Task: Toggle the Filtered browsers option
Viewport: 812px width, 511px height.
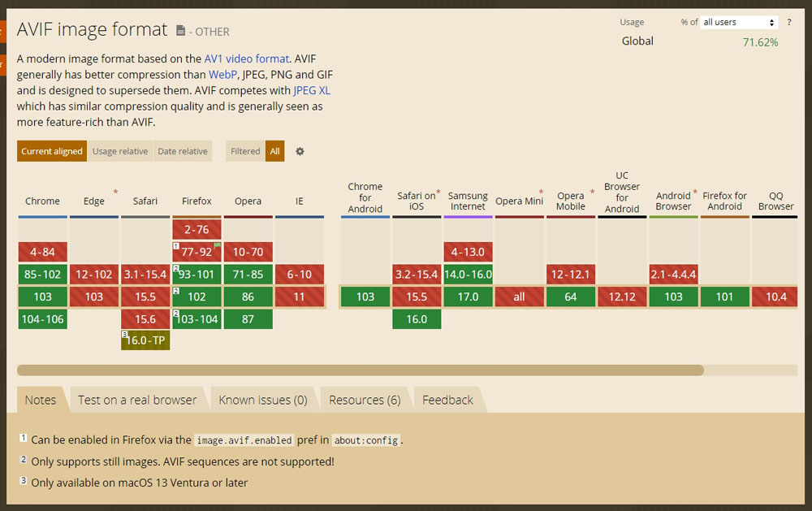Action: point(245,151)
